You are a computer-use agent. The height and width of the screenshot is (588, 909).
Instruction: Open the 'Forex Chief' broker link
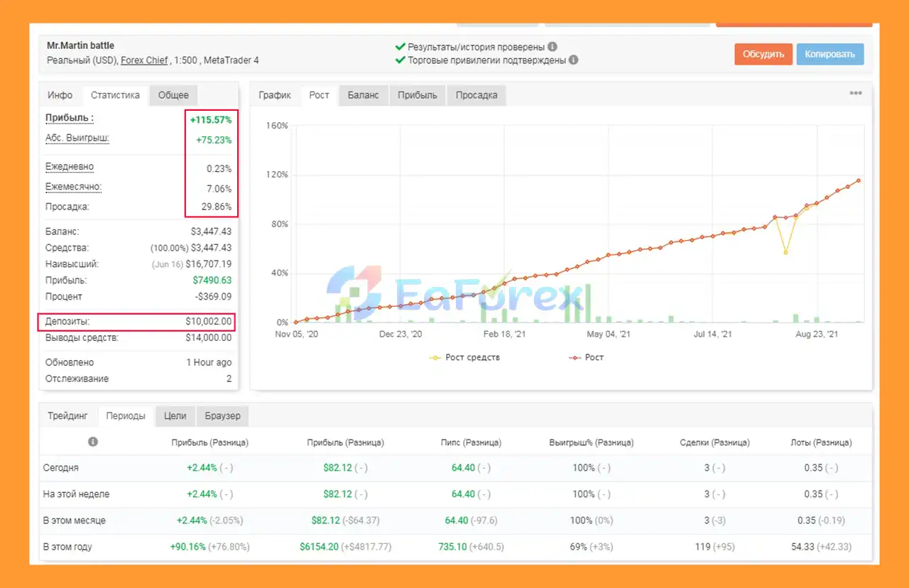click(144, 60)
